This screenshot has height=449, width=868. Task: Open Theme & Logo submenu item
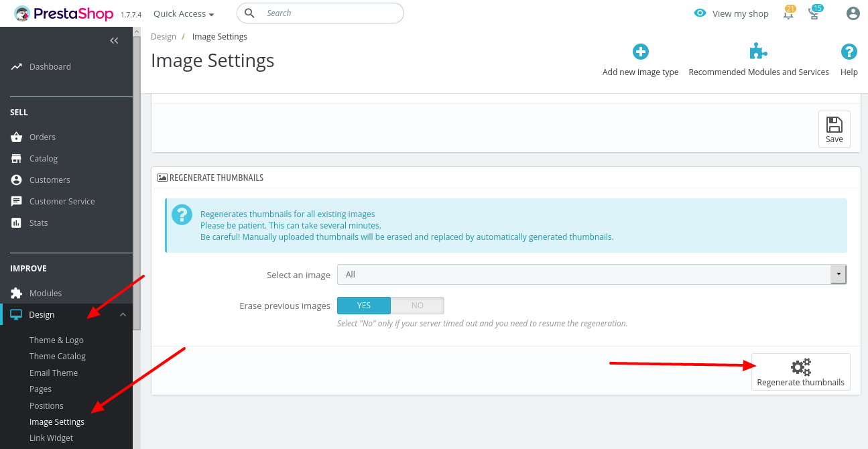pyautogui.click(x=56, y=340)
